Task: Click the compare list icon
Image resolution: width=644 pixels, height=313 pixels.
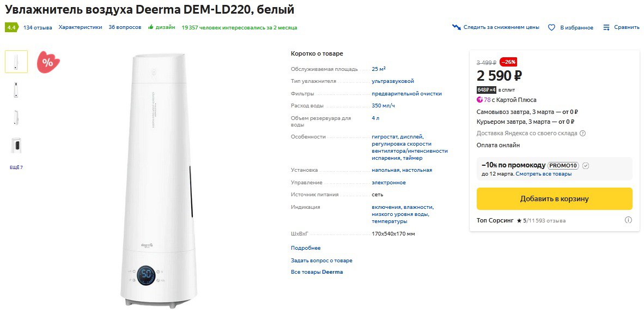Action: click(606, 27)
